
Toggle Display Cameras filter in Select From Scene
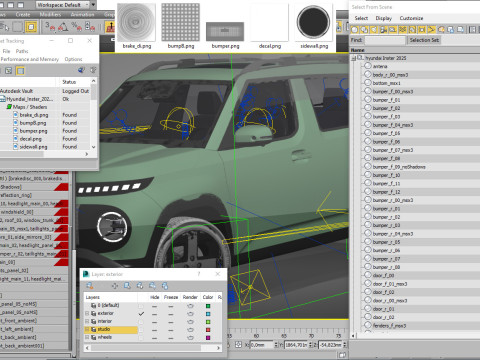coord(383,30)
